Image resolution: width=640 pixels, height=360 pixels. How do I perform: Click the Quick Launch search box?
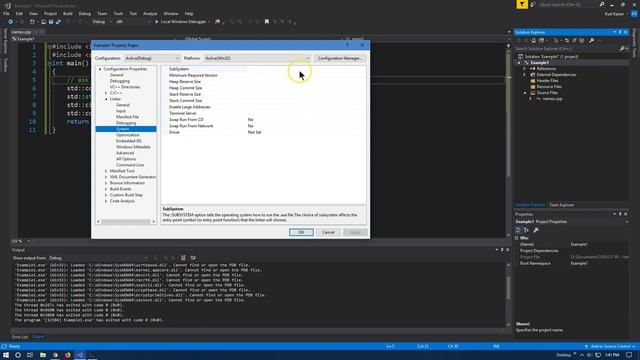pos(569,4)
